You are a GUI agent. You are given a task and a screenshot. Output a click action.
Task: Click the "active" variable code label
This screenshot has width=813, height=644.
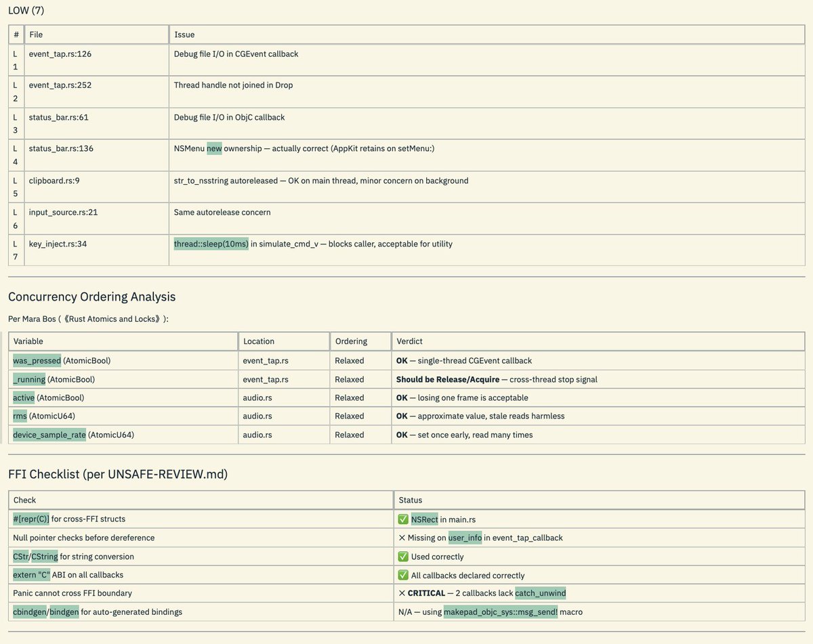[x=24, y=398]
